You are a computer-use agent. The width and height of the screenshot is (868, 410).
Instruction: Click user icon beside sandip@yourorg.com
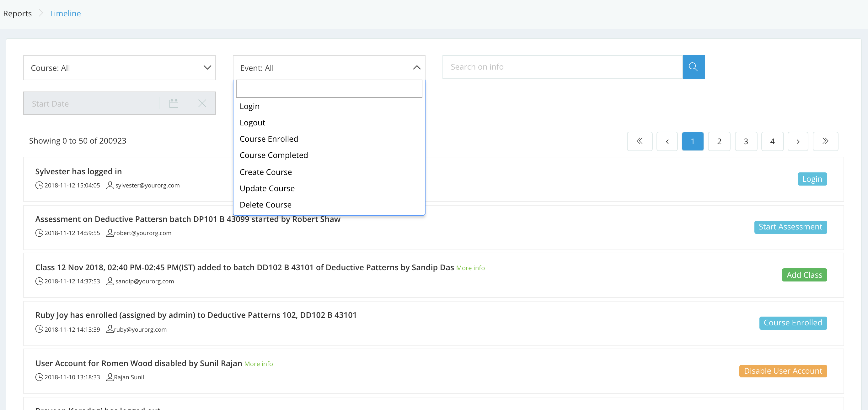click(x=110, y=281)
